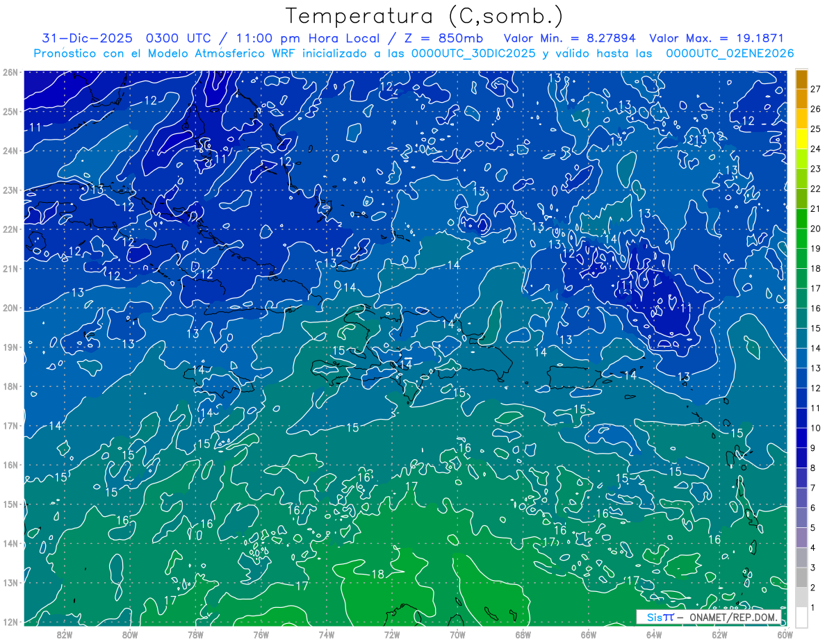
Task: Click the "78W" longitude axis label
Action: coord(195,634)
